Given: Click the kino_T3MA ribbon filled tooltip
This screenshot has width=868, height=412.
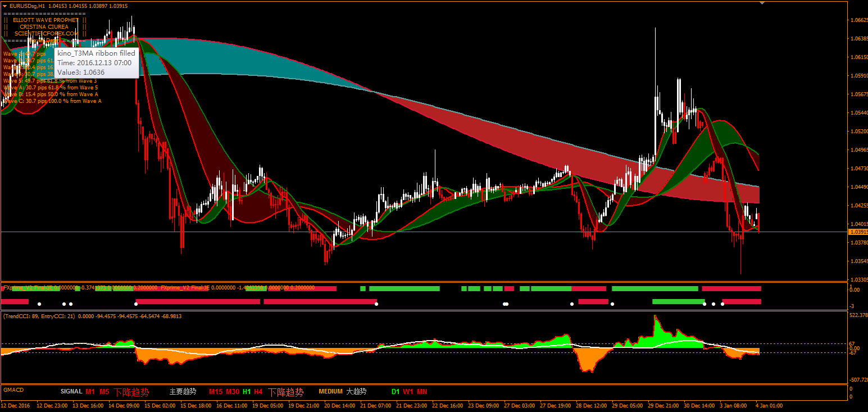Looking at the screenshot, I should tap(96, 62).
